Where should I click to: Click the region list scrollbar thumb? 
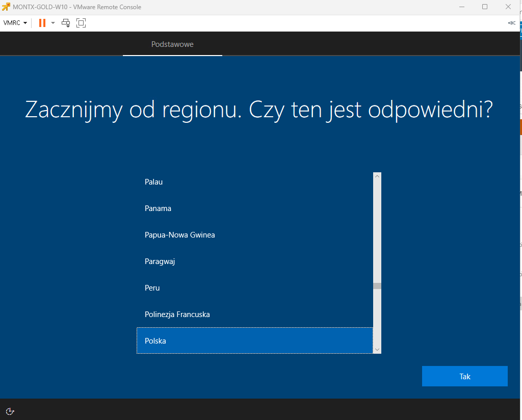(377, 286)
